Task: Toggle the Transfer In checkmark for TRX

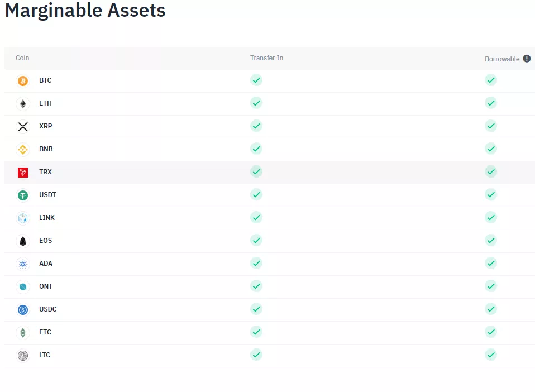Action: [x=256, y=171]
